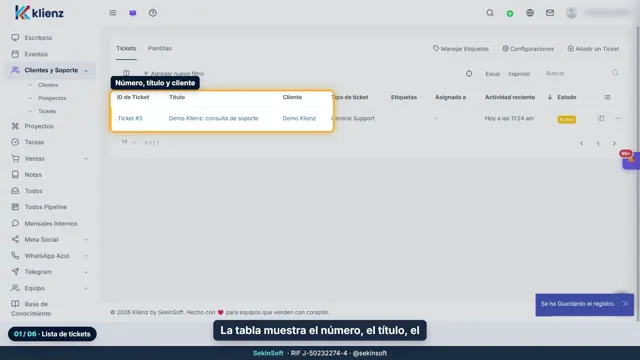
Task: Open the table columns menu icon
Action: coord(607,97)
